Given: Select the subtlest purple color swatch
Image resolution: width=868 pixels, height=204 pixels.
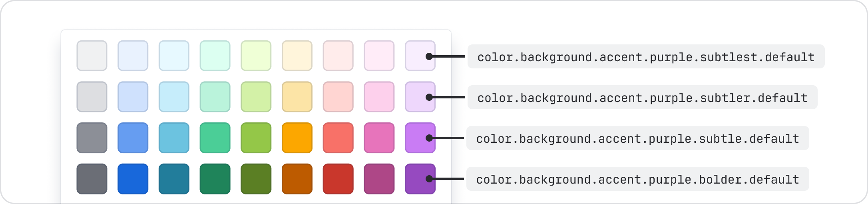Looking at the screenshot, I should pos(420,56).
